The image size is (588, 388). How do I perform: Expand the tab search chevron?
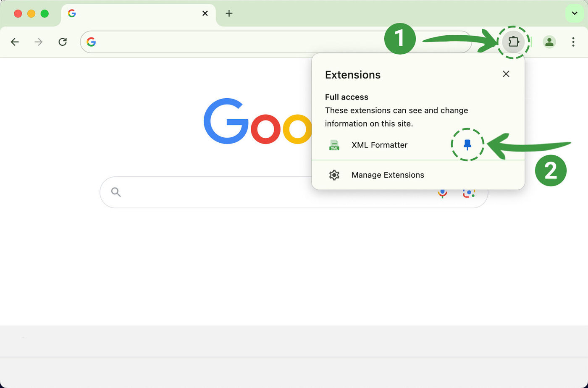click(x=575, y=13)
